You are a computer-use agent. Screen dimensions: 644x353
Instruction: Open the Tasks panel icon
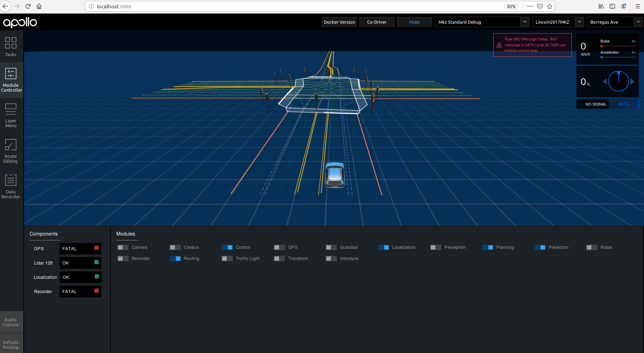coord(11,47)
